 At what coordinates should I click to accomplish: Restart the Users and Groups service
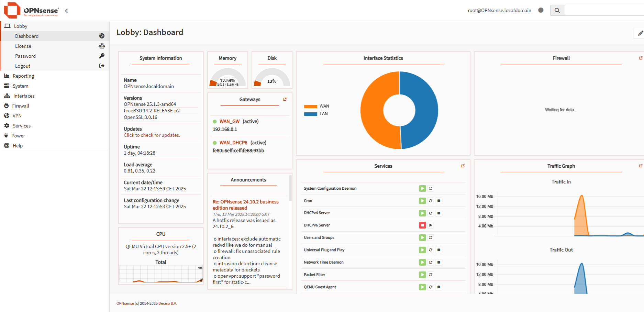431,237
